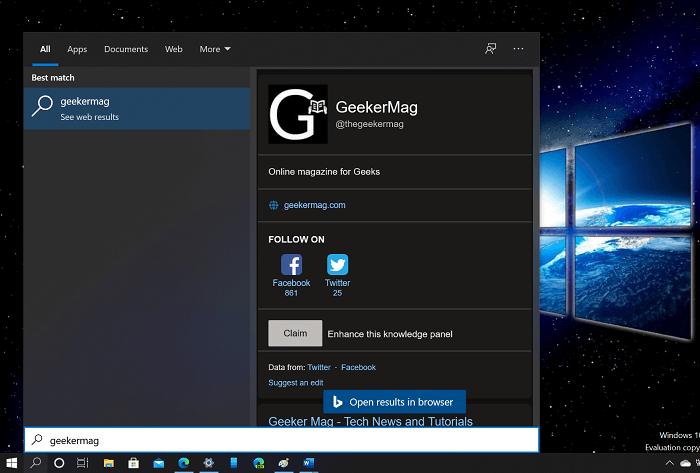The image size is (700, 473).
Task: Open the three-dot options menu
Action: (518, 49)
